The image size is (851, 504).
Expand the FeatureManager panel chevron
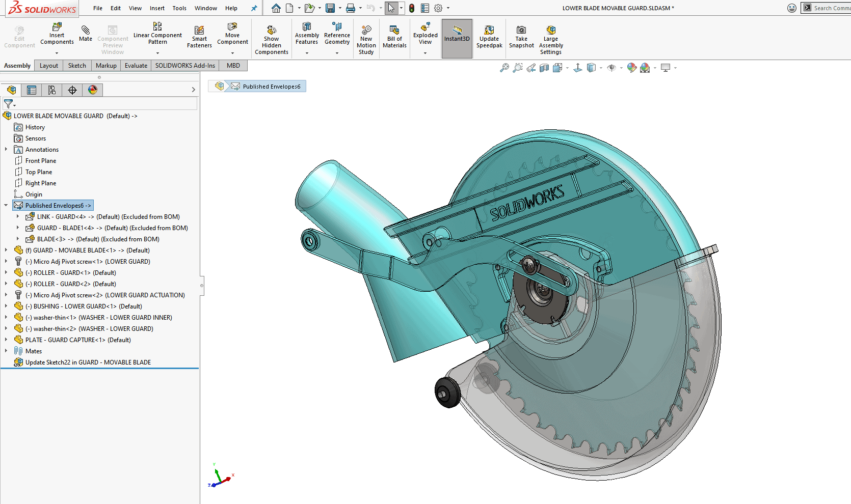pyautogui.click(x=194, y=90)
